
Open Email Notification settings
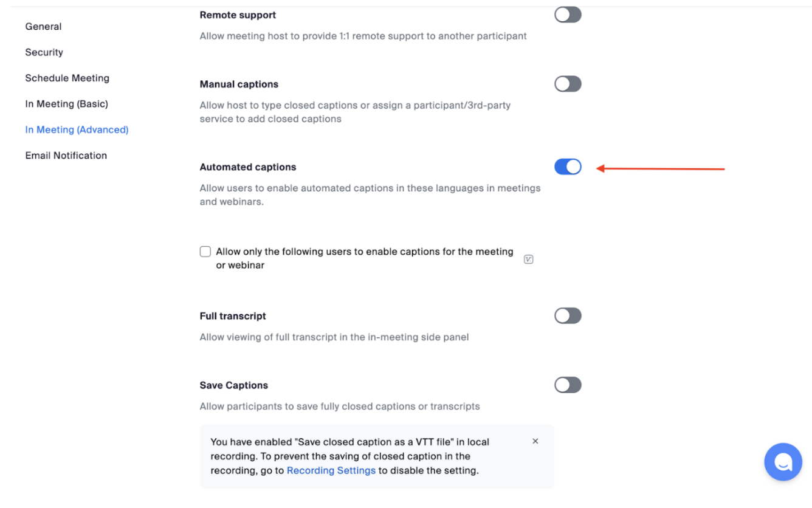pyautogui.click(x=66, y=156)
